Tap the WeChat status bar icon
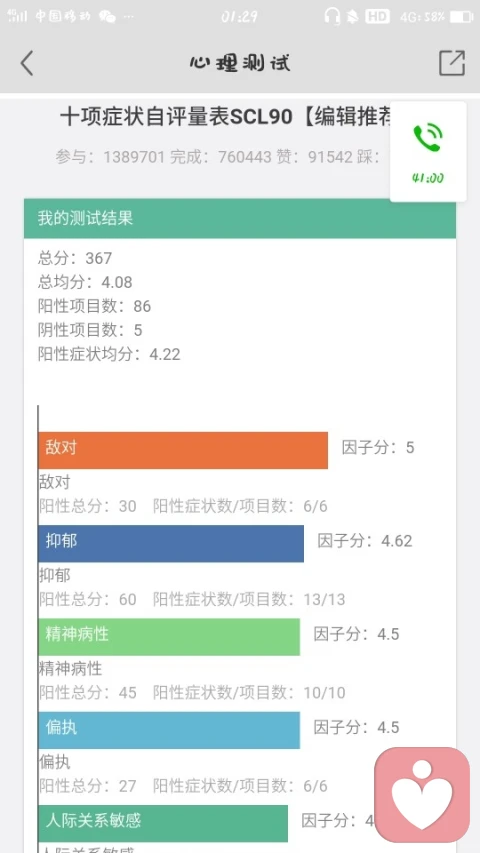 coord(107,16)
